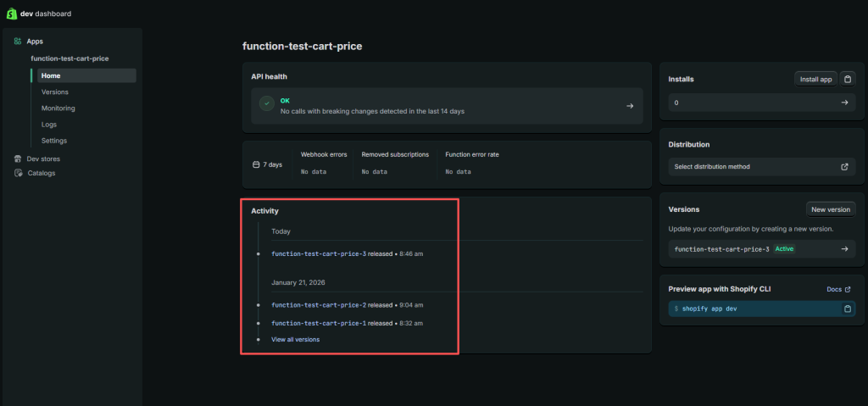Click the Dev stores icon in sidebar
The image size is (868, 406).
(x=18, y=159)
